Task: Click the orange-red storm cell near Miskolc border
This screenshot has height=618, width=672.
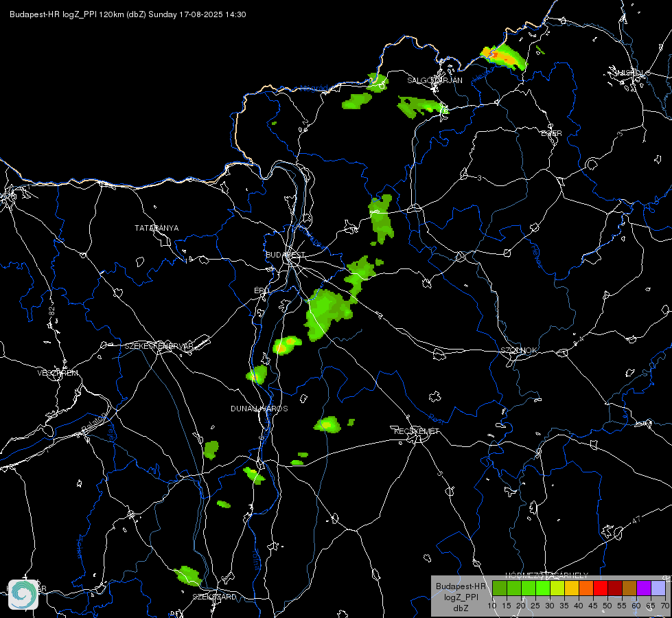Action: 503,57
